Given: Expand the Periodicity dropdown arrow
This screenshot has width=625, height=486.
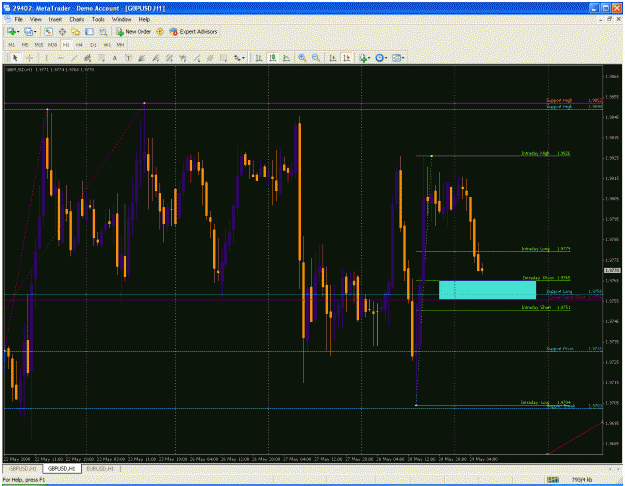Looking at the screenshot, I should point(386,59).
